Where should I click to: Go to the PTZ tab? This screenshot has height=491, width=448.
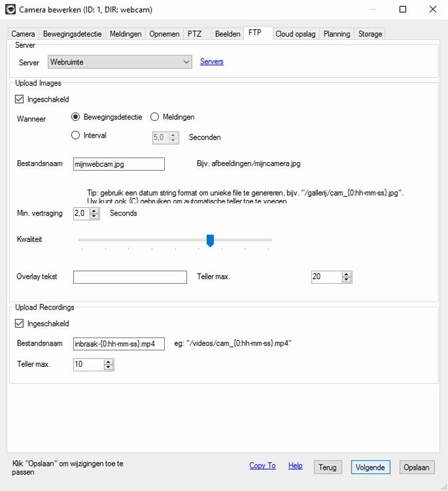click(x=194, y=34)
